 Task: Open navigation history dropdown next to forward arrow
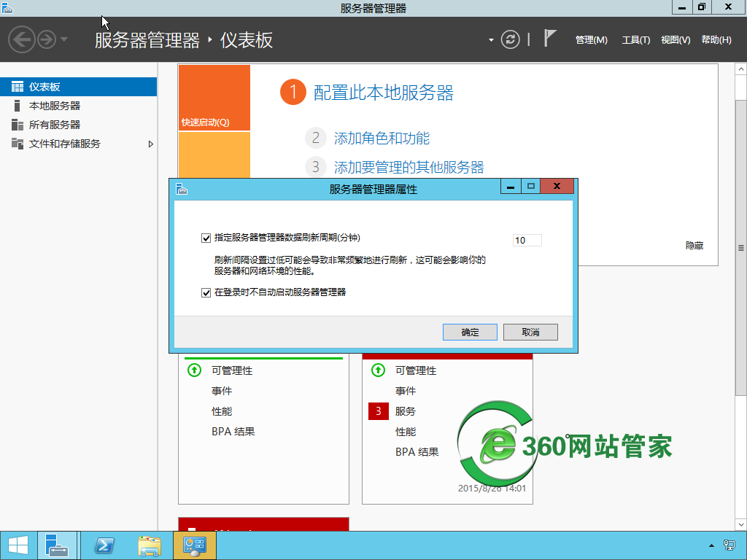click(64, 39)
